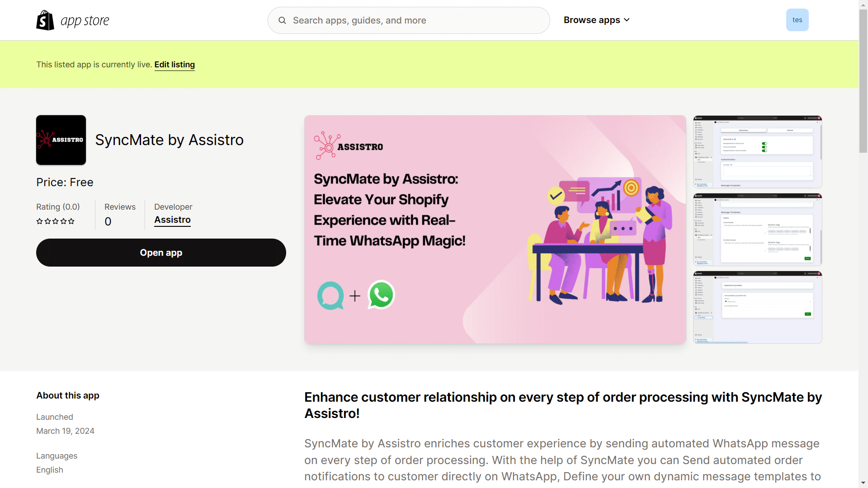868x488 pixels.
Task: Click the SyncMate app logo icon
Action: pos(61,140)
